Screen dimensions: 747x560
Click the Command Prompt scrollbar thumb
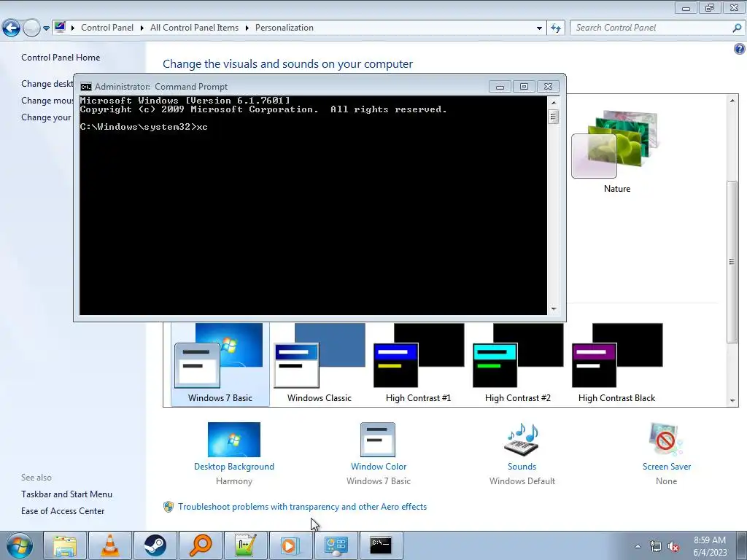(553, 117)
